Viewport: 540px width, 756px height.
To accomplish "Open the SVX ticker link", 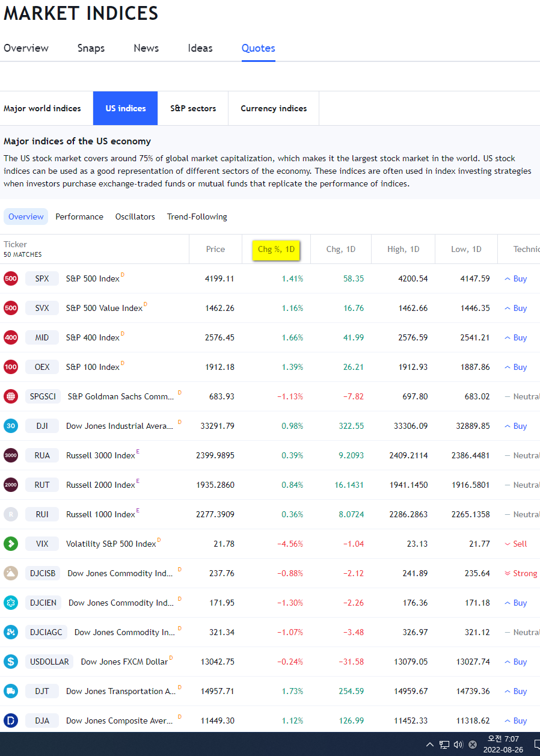I will coord(42,308).
